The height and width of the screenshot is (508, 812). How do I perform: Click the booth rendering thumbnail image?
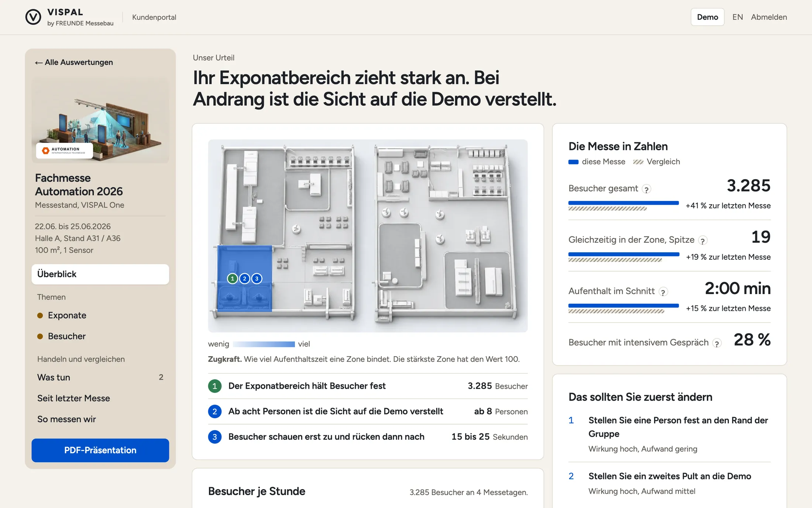click(x=100, y=120)
